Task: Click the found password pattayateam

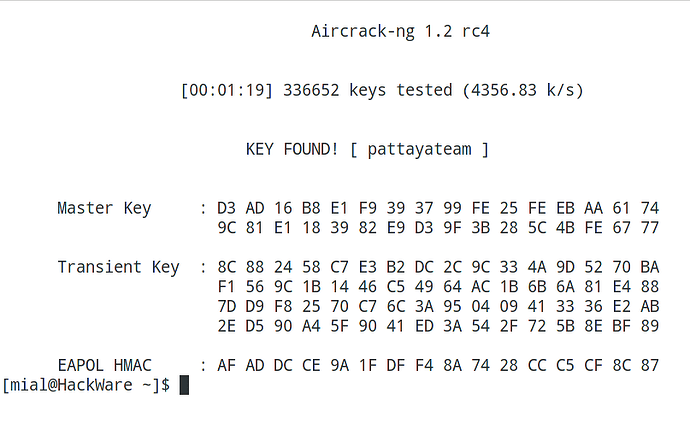Action: coord(415,149)
